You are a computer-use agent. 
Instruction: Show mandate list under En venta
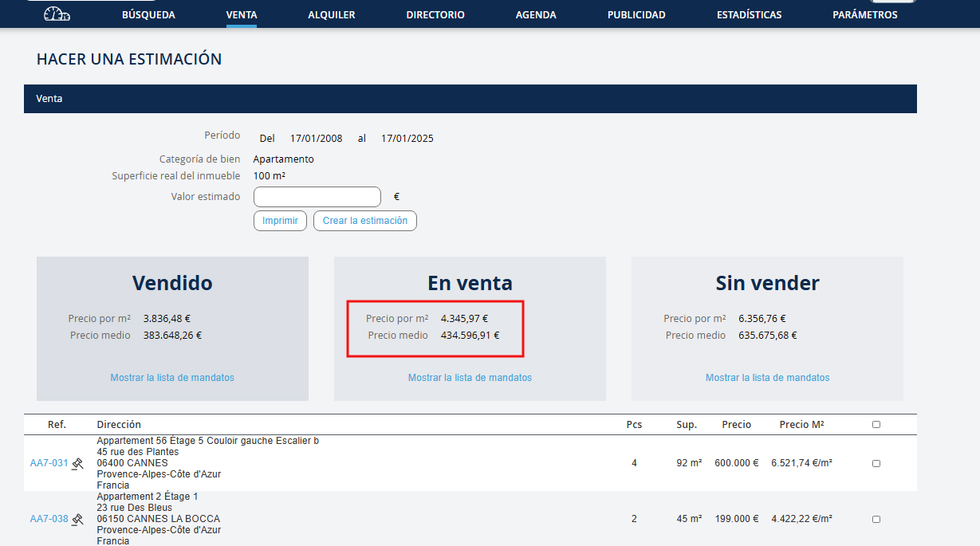pos(470,378)
